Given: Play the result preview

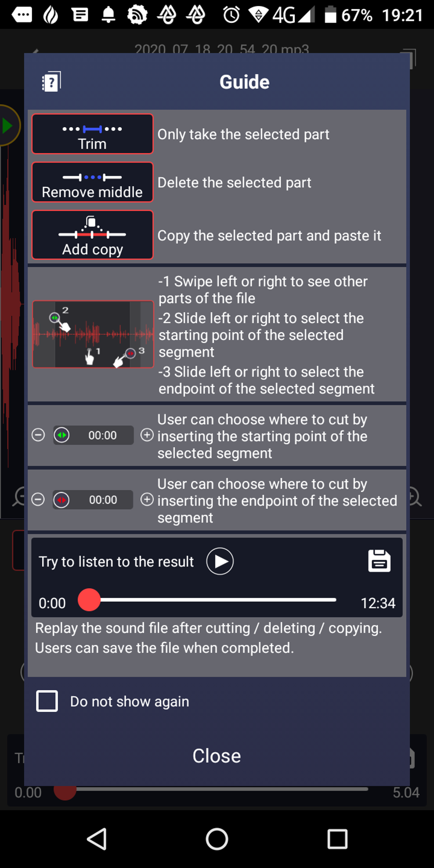Looking at the screenshot, I should [220, 561].
